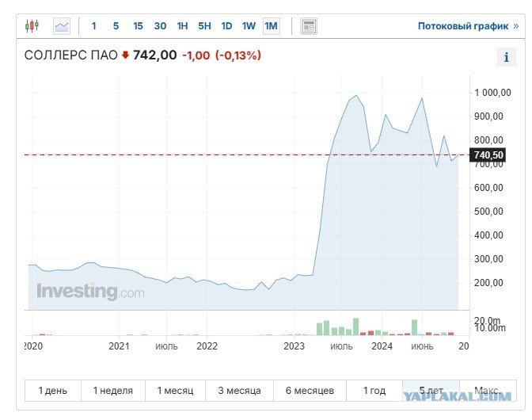Image resolution: width=532 pixels, height=420 pixels.
Task: Choose the 1D interval
Action: pyautogui.click(x=226, y=26)
